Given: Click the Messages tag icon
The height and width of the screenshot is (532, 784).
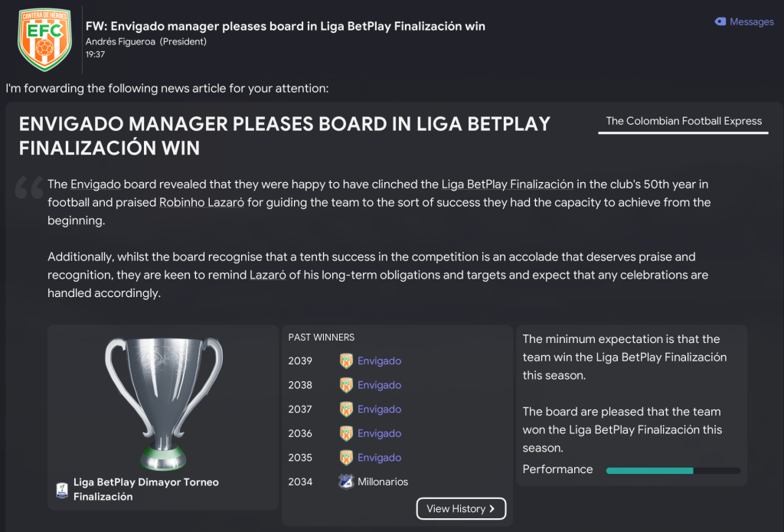Looking at the screenshot, I should tap(720, 22).
